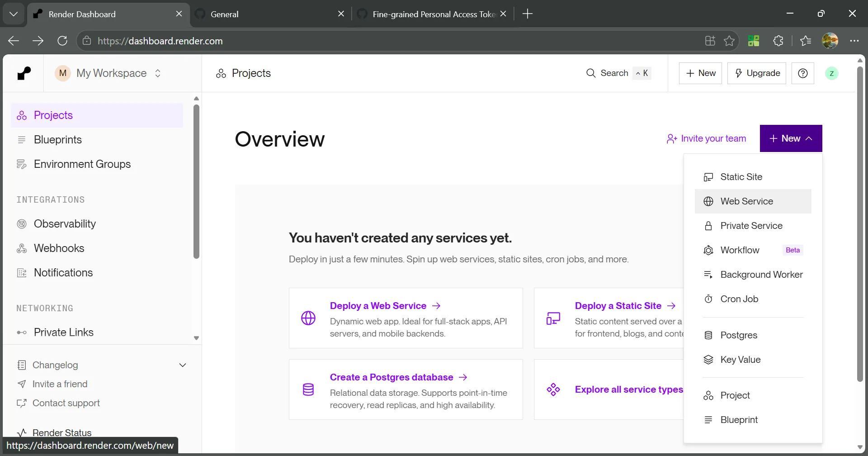Image resolution: width=868 pixels, height=456 pixels.
Task: Click the sidebar scroll down arrow
Action: (196, 338)
